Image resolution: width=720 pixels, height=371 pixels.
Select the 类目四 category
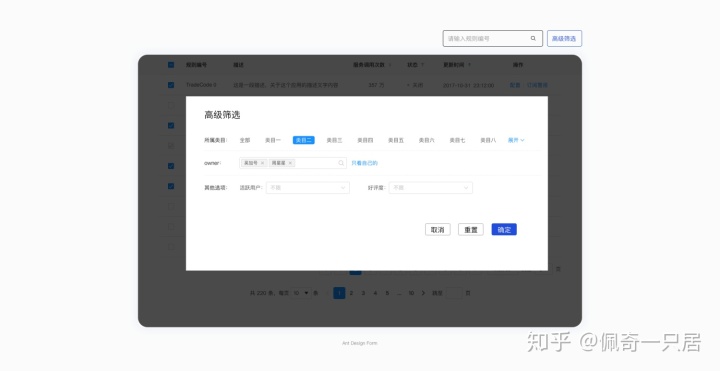pyautogui.click(x=365, y=140)
